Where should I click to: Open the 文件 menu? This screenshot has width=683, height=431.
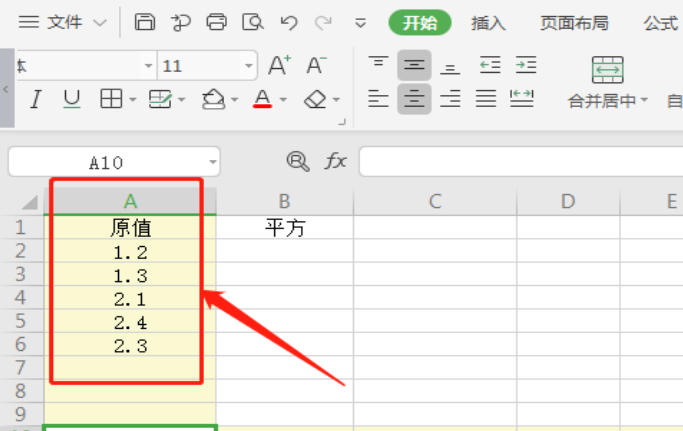tap(64, 22)
